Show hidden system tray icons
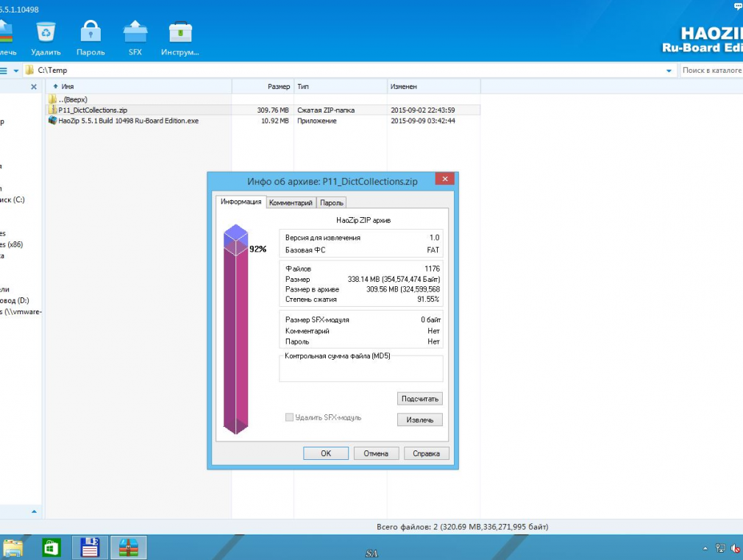Image resolution: width=743 pixels, height=560 pixels. (705, 548)
